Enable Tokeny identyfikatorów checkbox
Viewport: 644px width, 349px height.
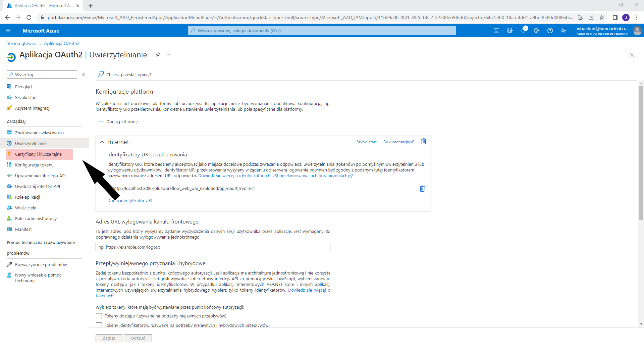pos(99,325)
